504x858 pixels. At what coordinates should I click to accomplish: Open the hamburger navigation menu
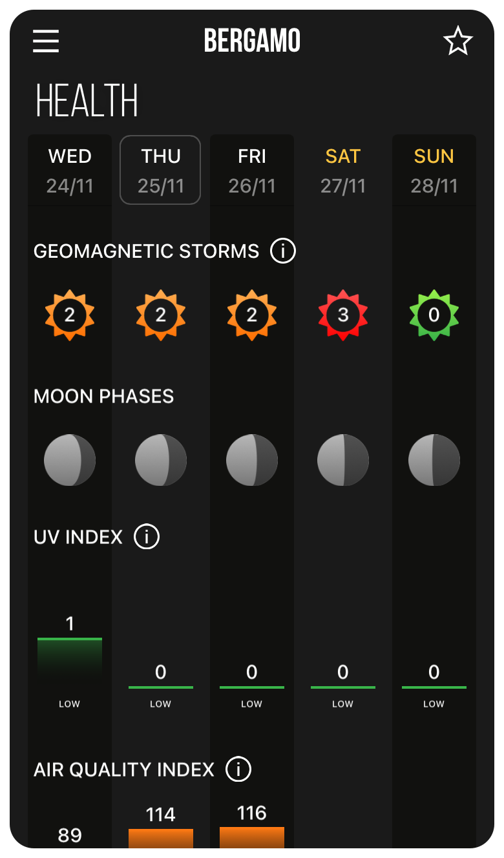click(x=45, y=41)
